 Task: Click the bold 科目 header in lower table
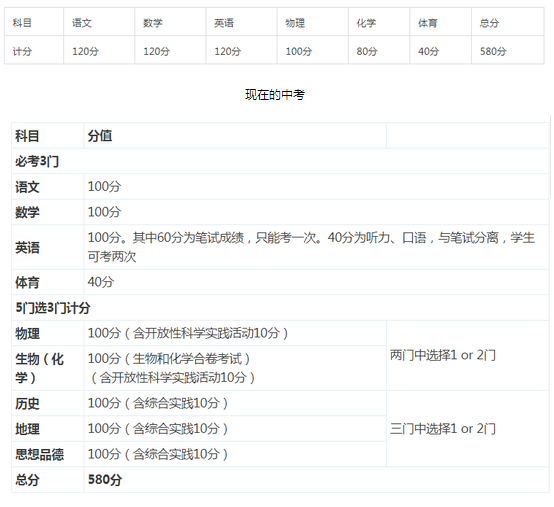coord(27,136)
